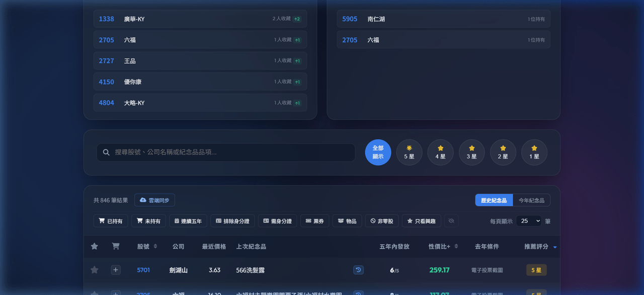Viewport: 644px width, 295px height.
Task: Click the 最近價格 column header
Action: tap(214, 247)
